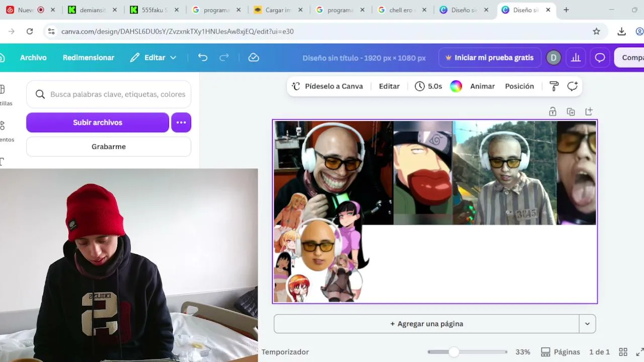Select the smiling bald man image on canvas
This screenshot has width=644, height=362.
[x=333, y=172]
